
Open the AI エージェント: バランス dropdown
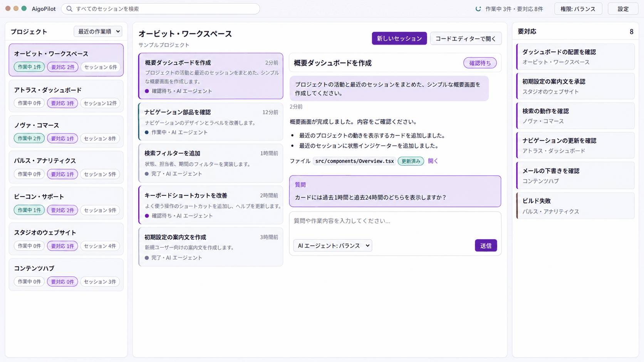tap(333, 245)
